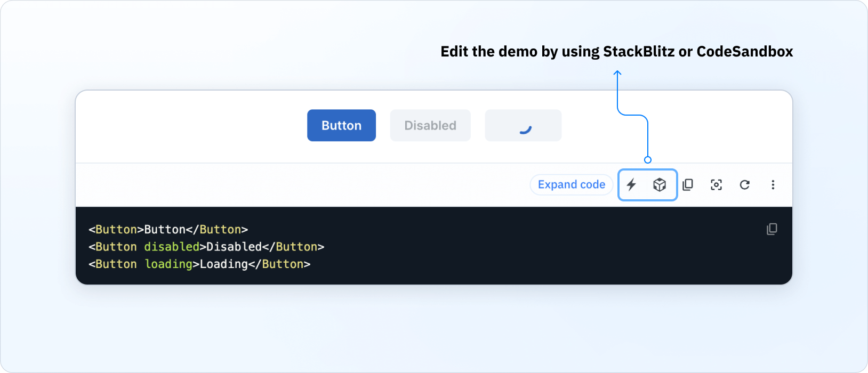The image size is (868, 373).
Task: Click the Disabled demo button
Action: [x=430, y=125]
